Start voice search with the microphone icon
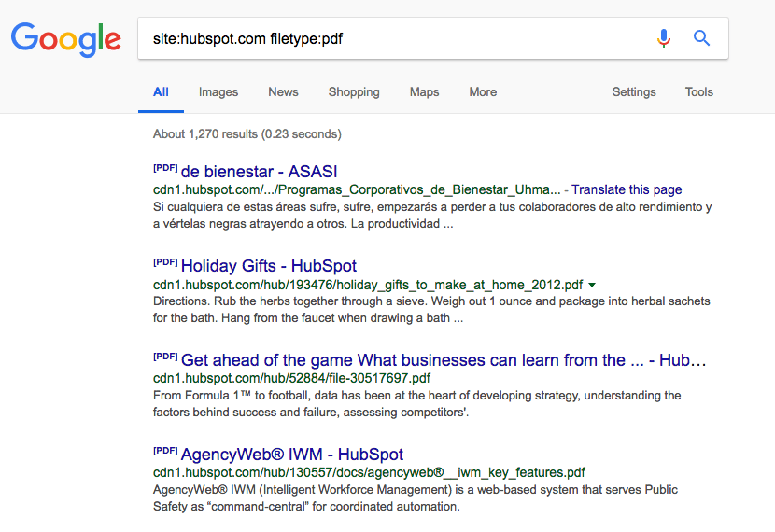This screenshot has height=532, width=775. pyautogui.click(x=664, y=38)
